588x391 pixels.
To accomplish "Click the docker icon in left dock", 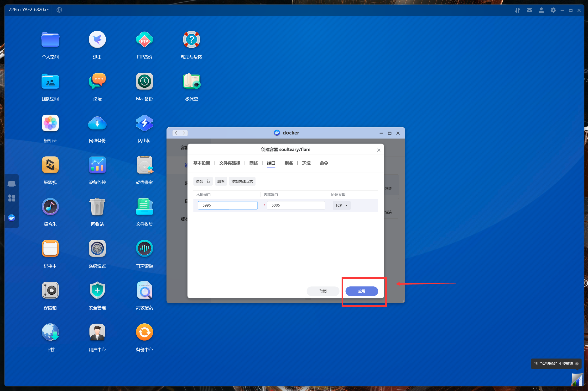I will [x=11, y=218].
